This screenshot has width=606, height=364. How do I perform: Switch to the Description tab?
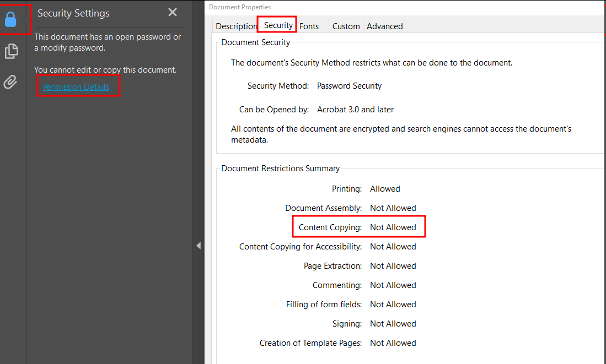pyautogui.click(x=235, y=26)
